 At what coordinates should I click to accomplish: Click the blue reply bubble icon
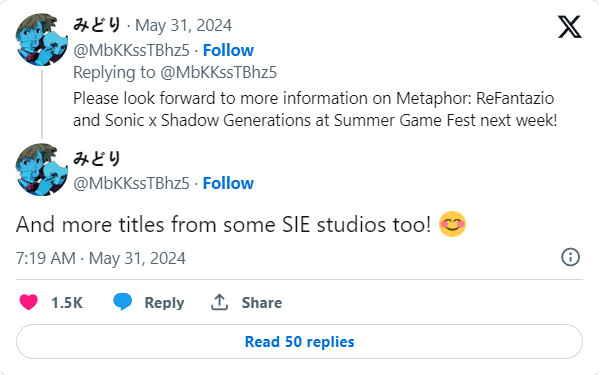(122, 302)
